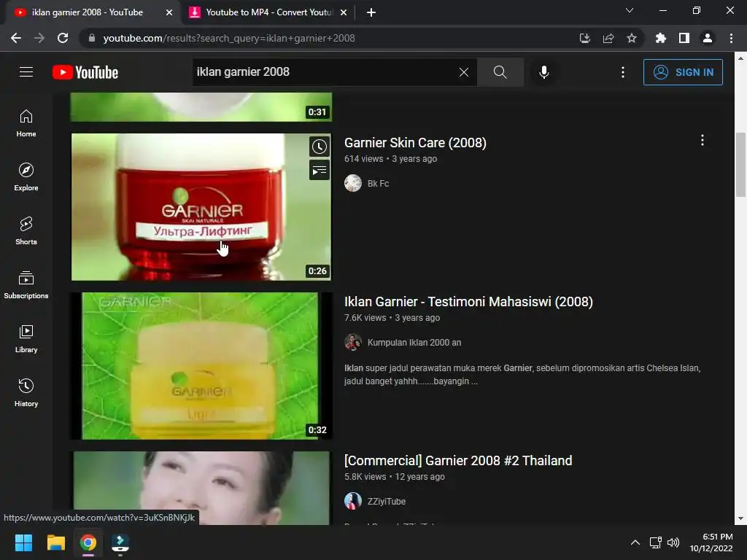The image size is (747, 560).
Task: Click the description text of Testimoni Mahasiswi video
Action: point(522,374)
